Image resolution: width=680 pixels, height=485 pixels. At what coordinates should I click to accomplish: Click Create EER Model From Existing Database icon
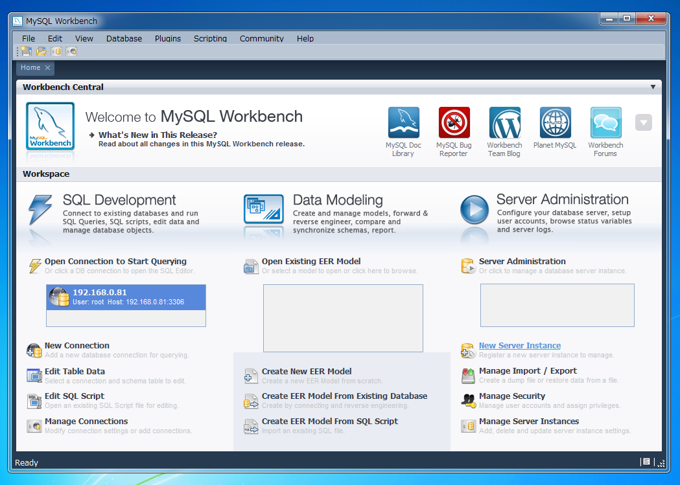click(251, 401)
